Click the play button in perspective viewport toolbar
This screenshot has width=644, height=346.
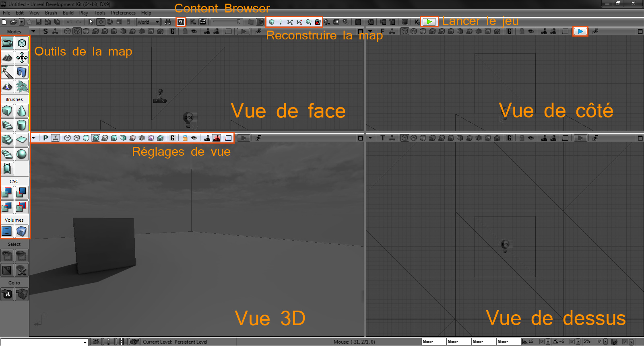point(243,138)
